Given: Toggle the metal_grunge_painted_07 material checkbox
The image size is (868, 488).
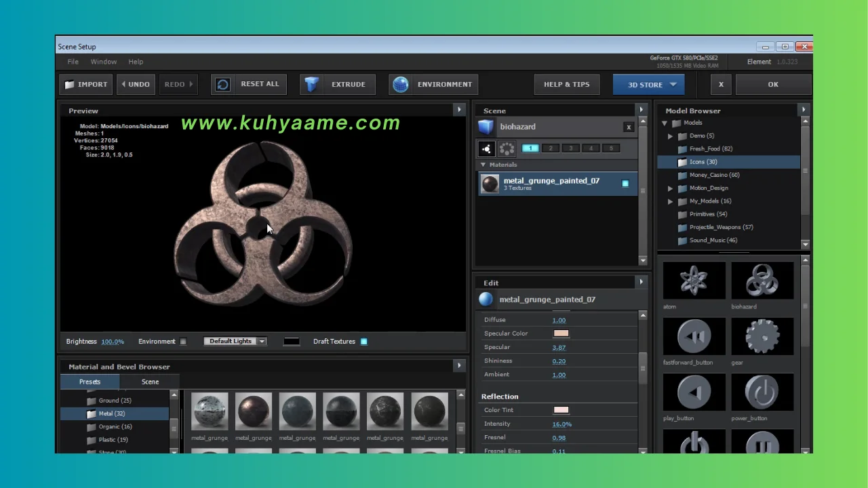Looking at the screenshot, I should (625, 184).
